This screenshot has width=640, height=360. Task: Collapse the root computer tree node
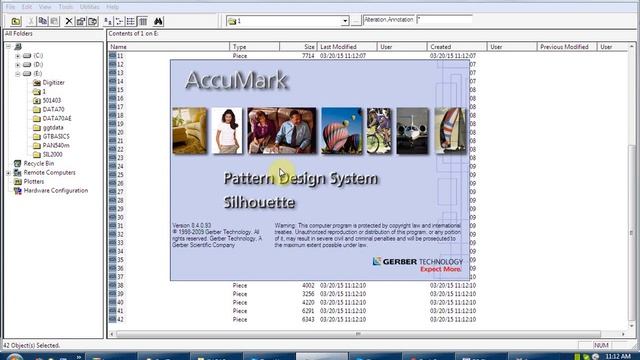pyautogui.click(x=8, y=47)
